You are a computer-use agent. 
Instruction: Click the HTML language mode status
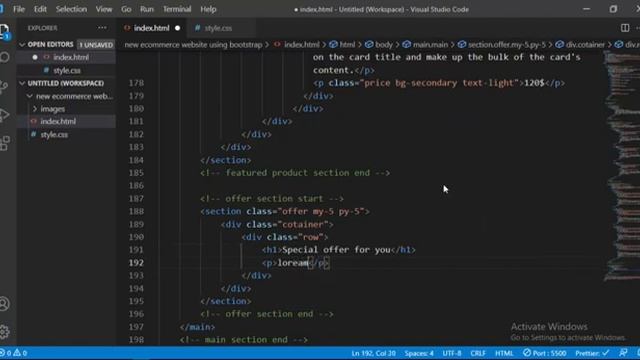coord(504,353)
